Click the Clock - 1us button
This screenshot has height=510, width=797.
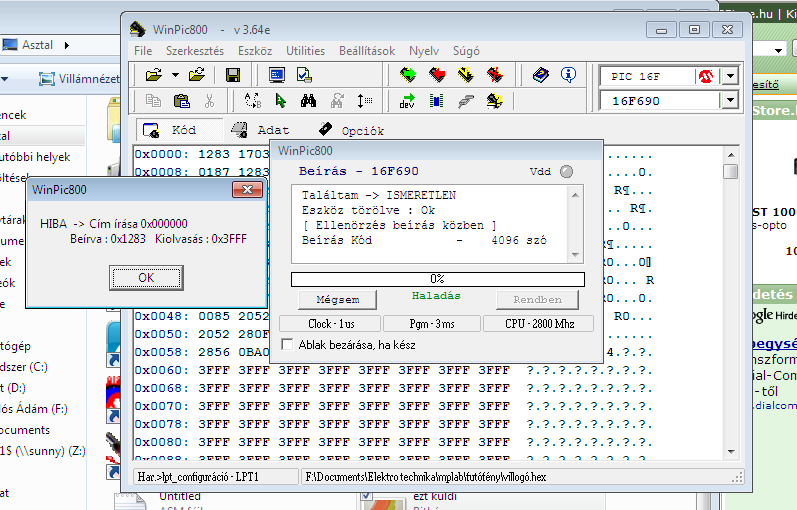click(x=330, y=323)
